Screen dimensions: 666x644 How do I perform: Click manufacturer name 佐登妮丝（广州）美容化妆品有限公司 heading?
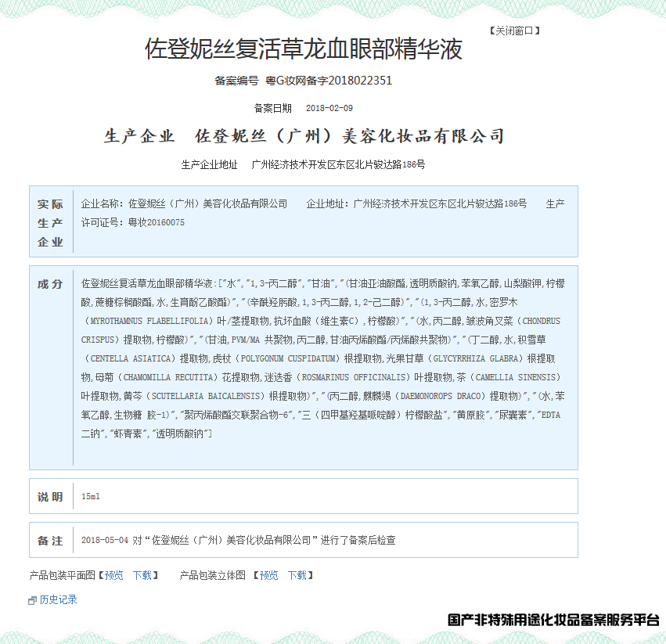349,136
